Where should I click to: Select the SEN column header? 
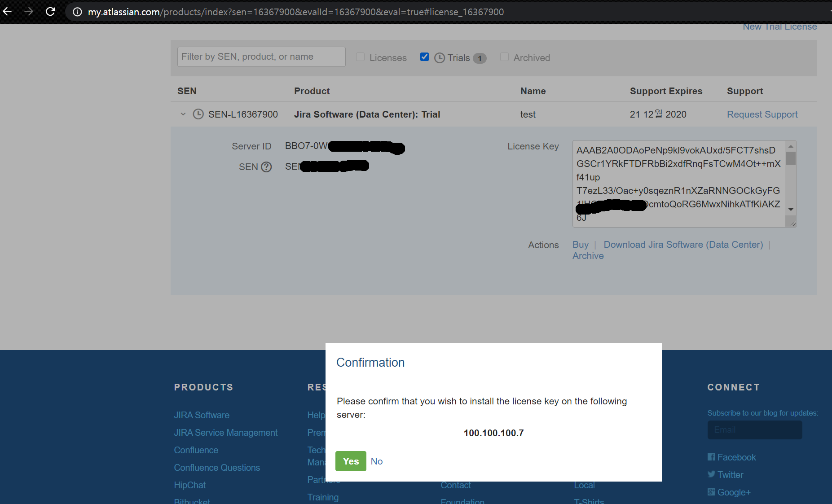(187, 91)
